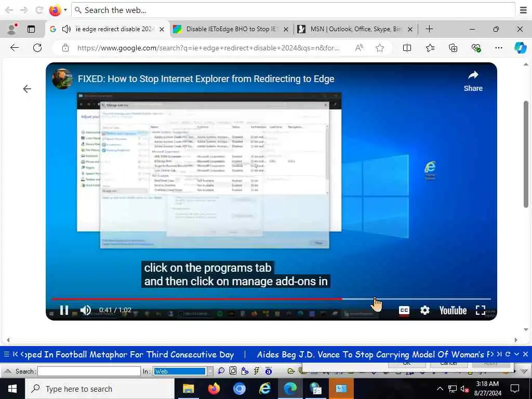Open the Edge tab actions menu icon
This screenshot has height=399, width=532.
pyautogui.click(x=31, y=29)
